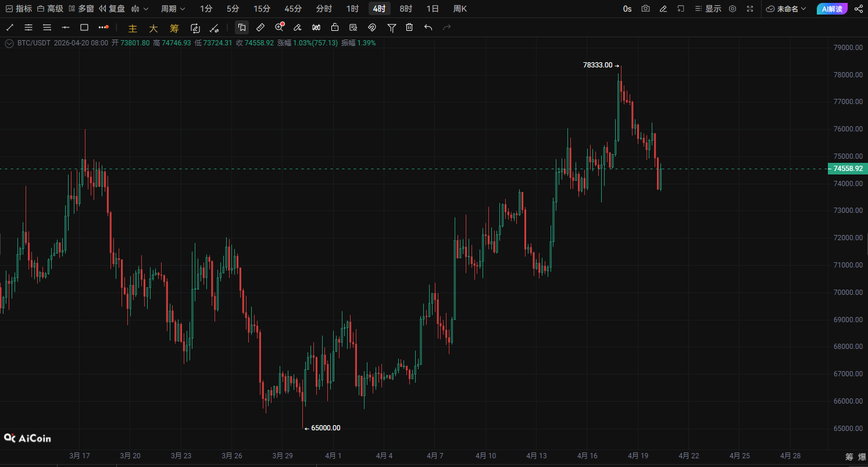Click the 4月 1 date axis label
Screen dimensions: 868x467
click(x=334, y=455)
